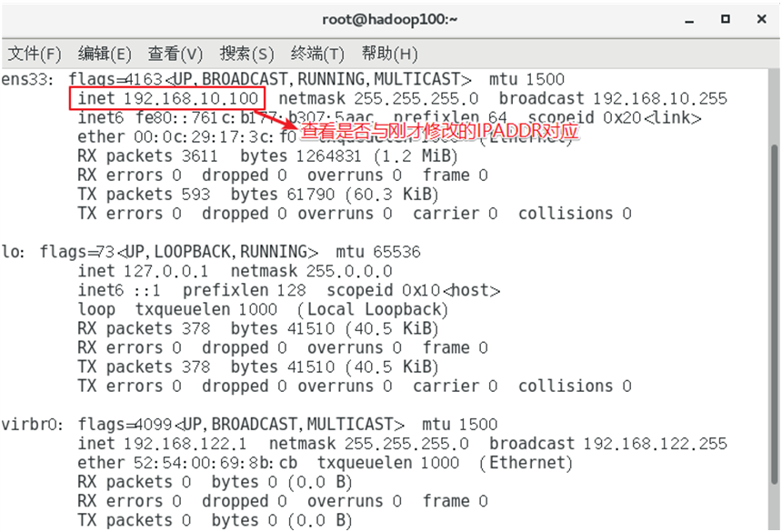Click inet 192.168.122.1 address
Image resolution: width=782 pixels, height=532 pixels.
pos(162,443)
